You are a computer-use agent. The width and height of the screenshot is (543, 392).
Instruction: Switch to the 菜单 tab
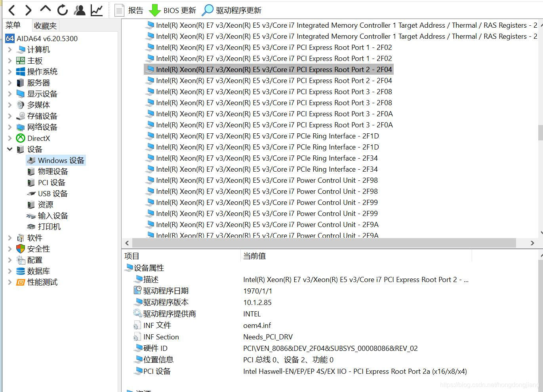point(13,25)
